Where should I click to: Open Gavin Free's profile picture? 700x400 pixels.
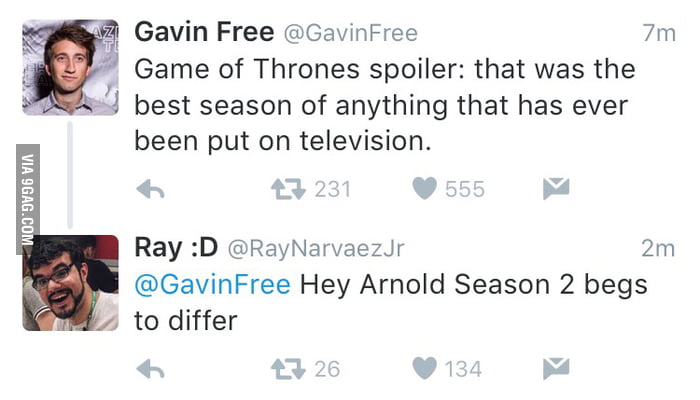pos(70,67)
